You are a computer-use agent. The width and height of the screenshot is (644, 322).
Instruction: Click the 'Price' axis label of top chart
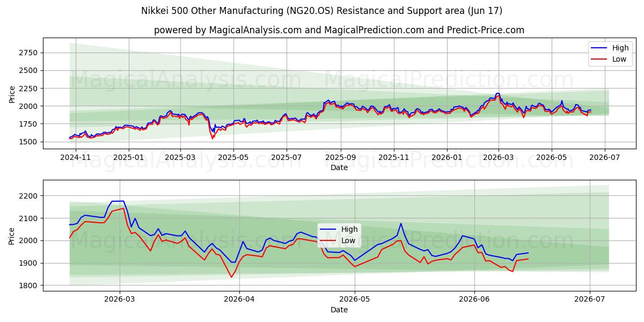click(x=12, y=94)
